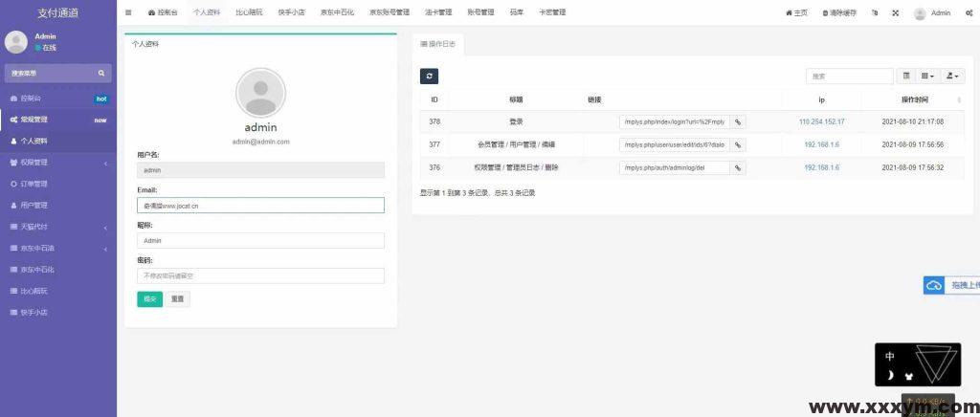The image size is (980, 417).
Task: Switch to the 比心陪玩 top tab
Action: coord(250,13)
